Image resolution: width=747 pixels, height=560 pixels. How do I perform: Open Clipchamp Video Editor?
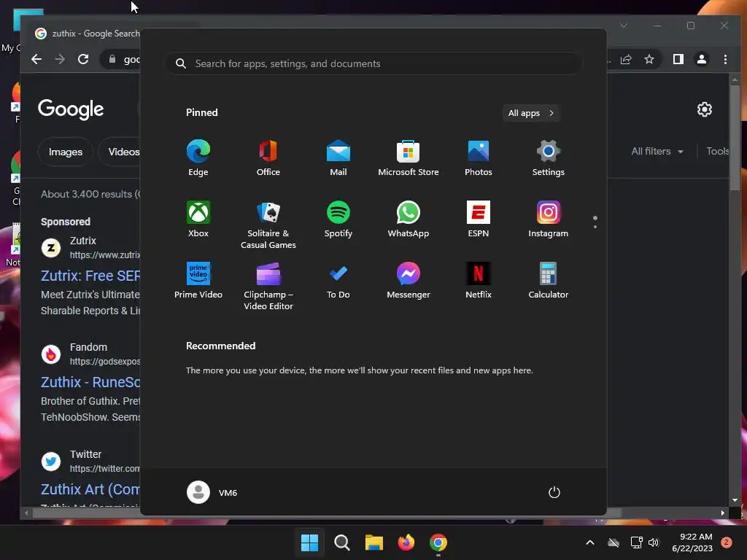pos(268,286)
